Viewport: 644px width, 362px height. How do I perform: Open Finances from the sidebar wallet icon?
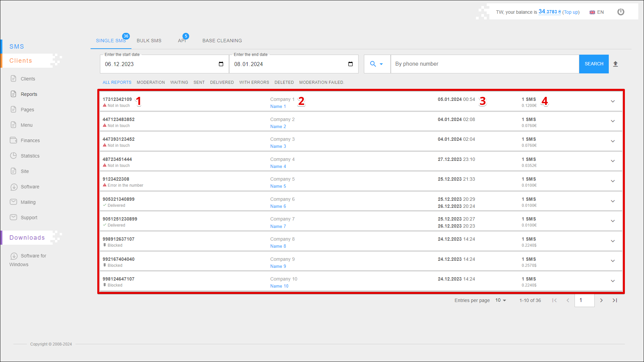pos(13,140)
